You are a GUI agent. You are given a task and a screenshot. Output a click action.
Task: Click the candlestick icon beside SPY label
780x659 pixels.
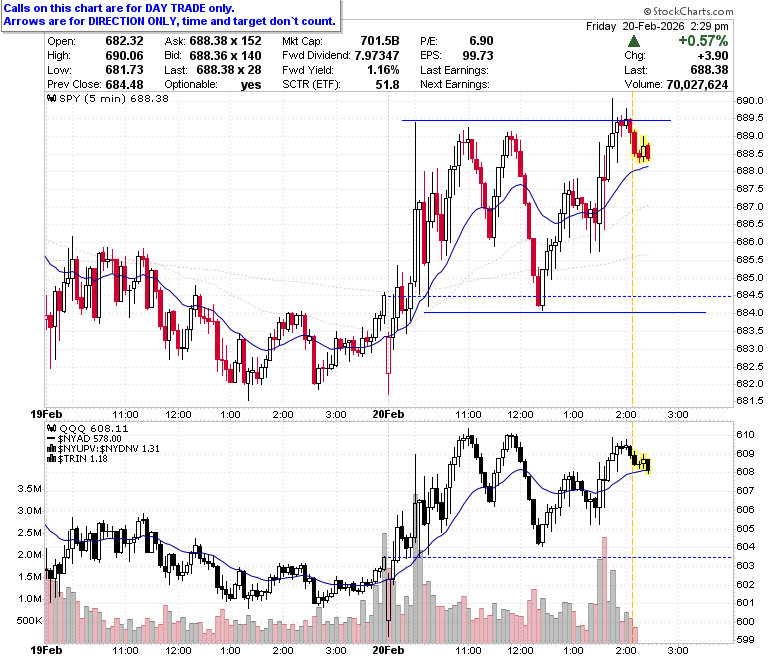coord(51,98)
